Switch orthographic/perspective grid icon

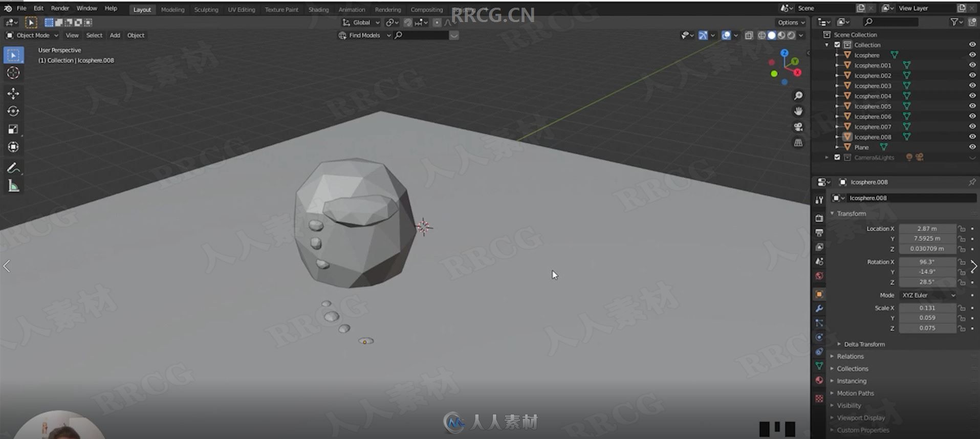click(x=798, y=143)
